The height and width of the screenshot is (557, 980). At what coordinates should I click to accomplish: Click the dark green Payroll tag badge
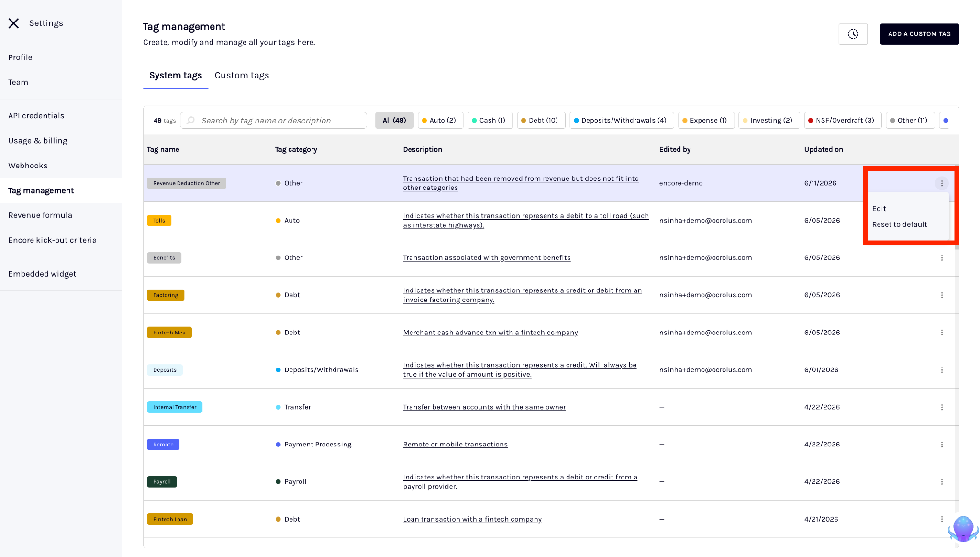[x=162, y=482]
